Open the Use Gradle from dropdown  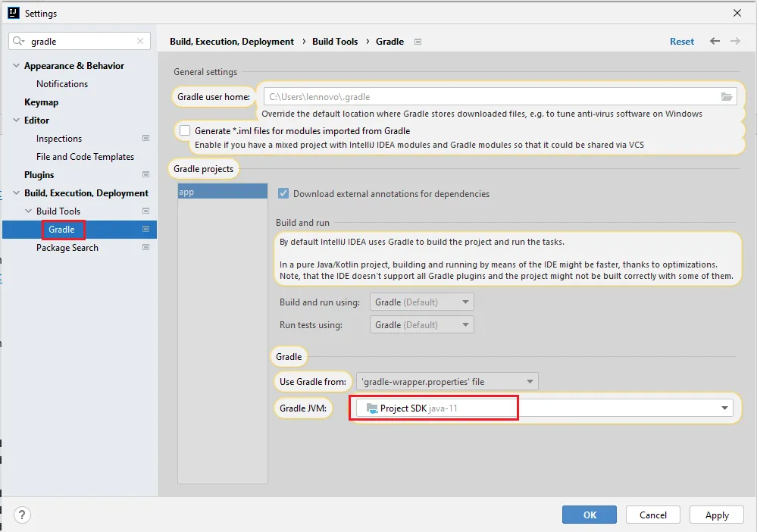(x=447, y=381)
